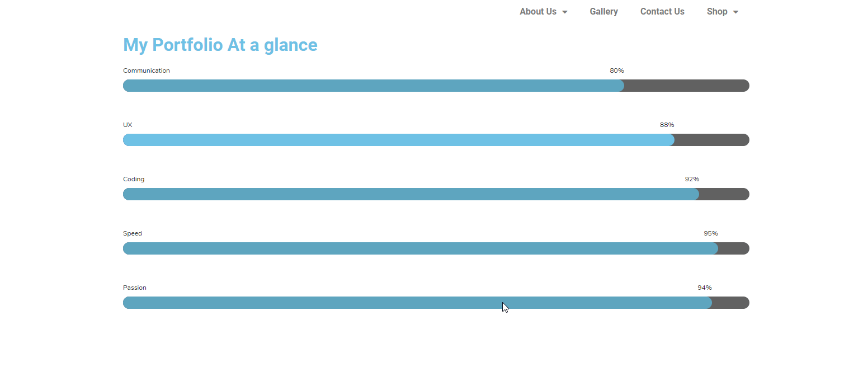
Task: Expand the Shop dropdown arrow
Action: point(735,12)
